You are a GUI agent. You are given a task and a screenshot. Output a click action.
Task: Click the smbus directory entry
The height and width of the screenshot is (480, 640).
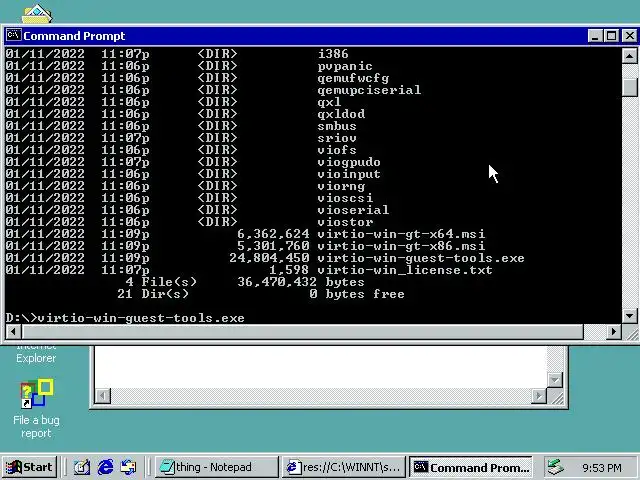(337, 126)
